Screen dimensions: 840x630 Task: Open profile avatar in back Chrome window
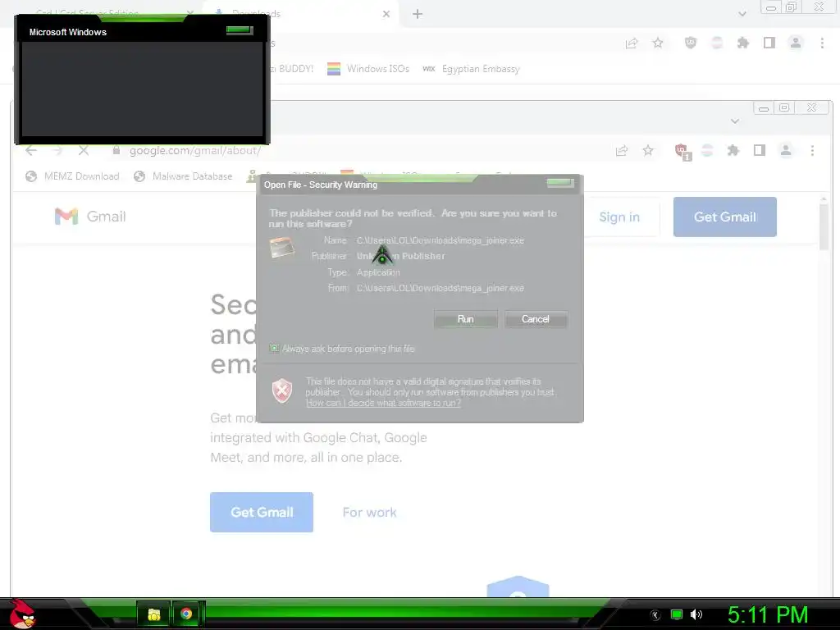point(796,43)
